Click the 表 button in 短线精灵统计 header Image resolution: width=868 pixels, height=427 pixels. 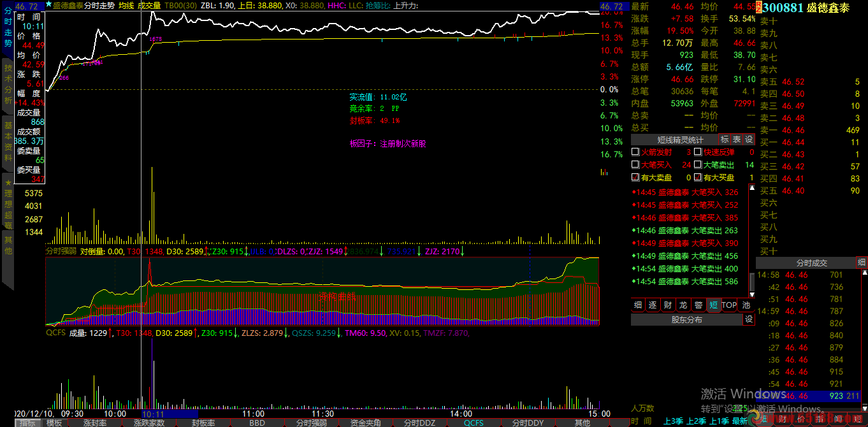pos(737,140)
